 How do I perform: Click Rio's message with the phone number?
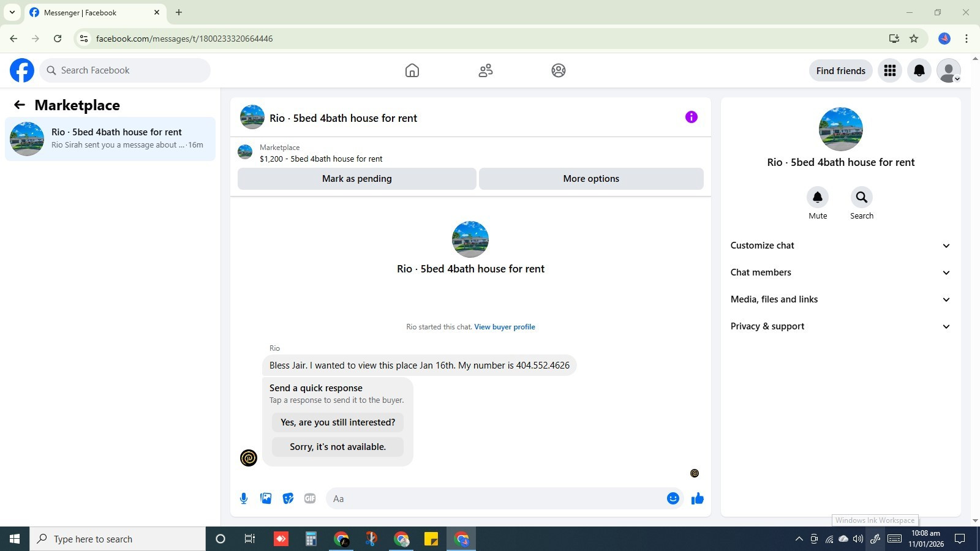pos(420,365)
